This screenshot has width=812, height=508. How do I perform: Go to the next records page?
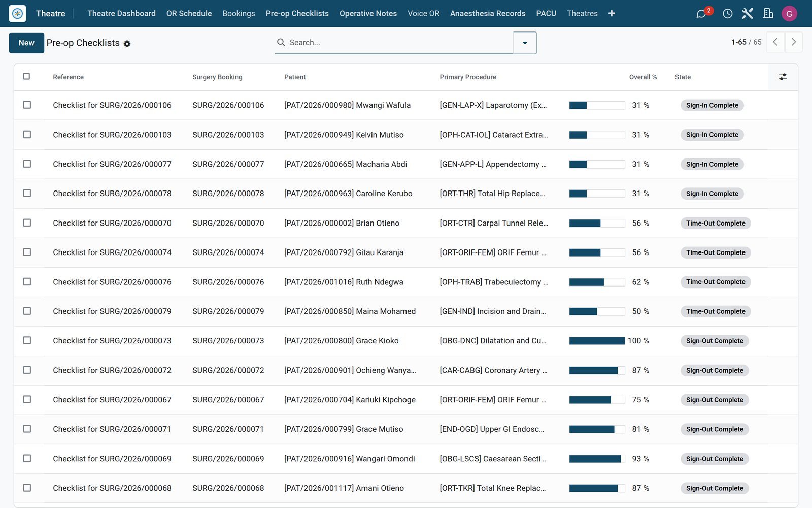(794, 42)
